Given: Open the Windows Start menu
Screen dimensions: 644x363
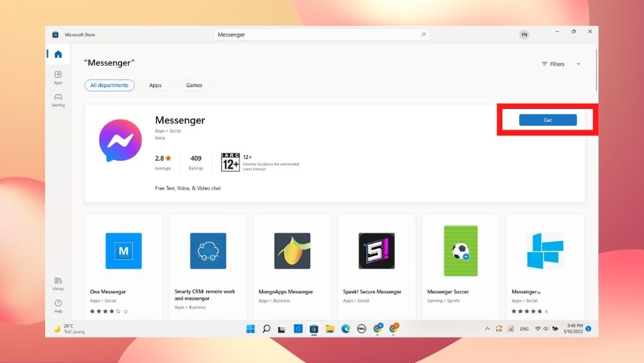Looking at the screenshot, I should tap(251, 328).
